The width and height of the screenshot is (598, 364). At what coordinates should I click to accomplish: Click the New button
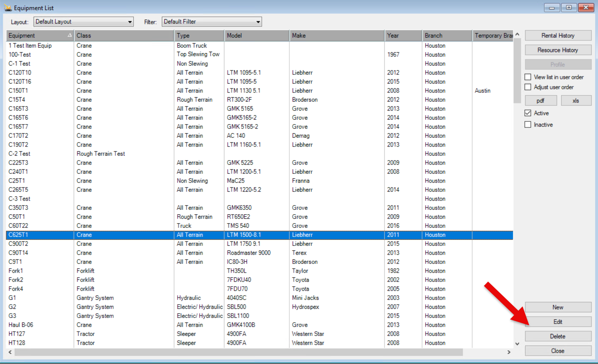pyautogui.click(x=558, y=307)
